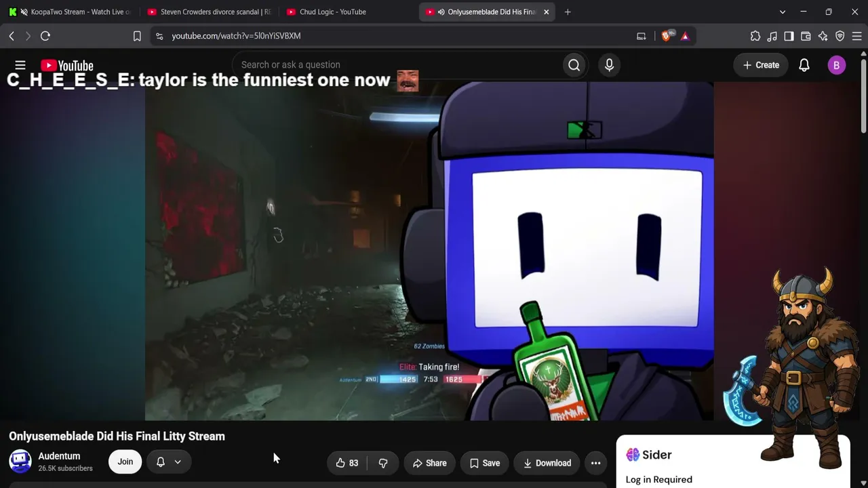Reload the YouTube page
This screenshot has width=868, height=488.
[45, 36]
